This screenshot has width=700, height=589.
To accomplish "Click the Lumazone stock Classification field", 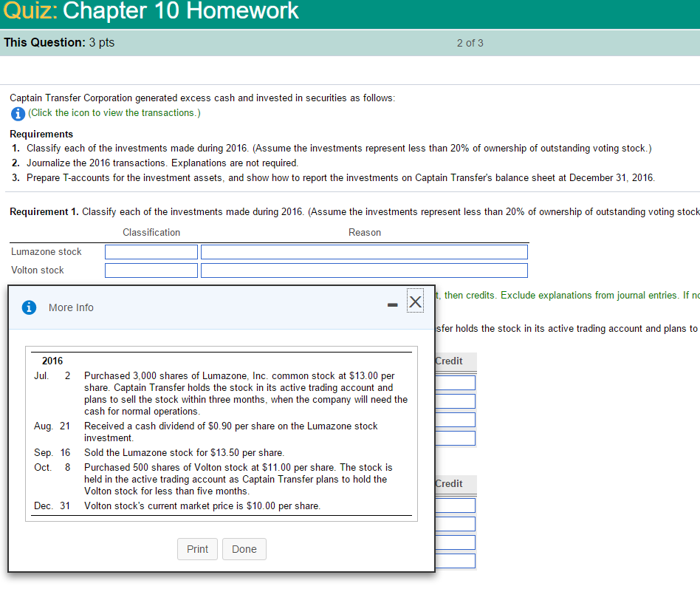I will click(151, 251).
